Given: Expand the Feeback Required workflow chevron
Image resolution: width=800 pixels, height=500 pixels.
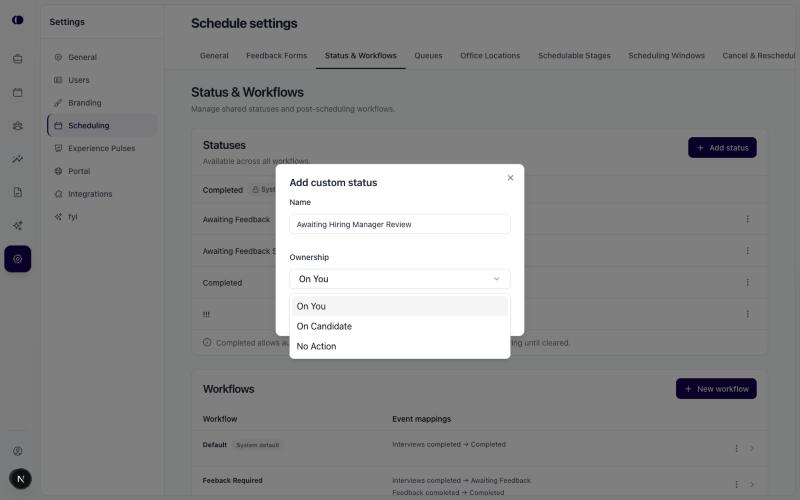Looking at the screenshot, I should click(x=752, y=484).
